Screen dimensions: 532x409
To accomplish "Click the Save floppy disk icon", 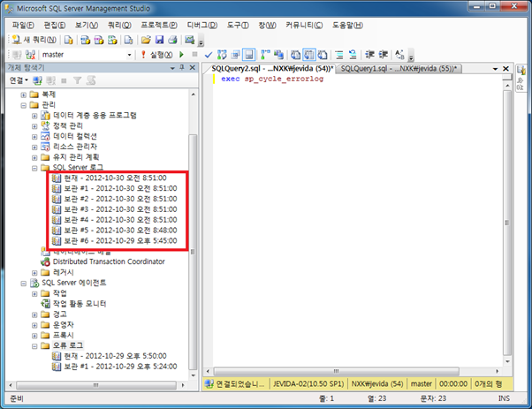I will point(159,40).
